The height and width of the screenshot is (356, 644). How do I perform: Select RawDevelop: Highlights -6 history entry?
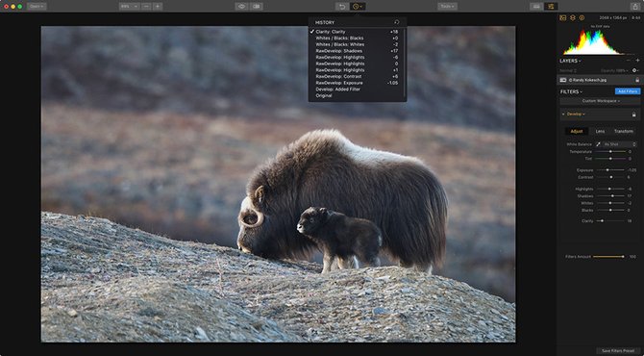(x=358, y=57)
